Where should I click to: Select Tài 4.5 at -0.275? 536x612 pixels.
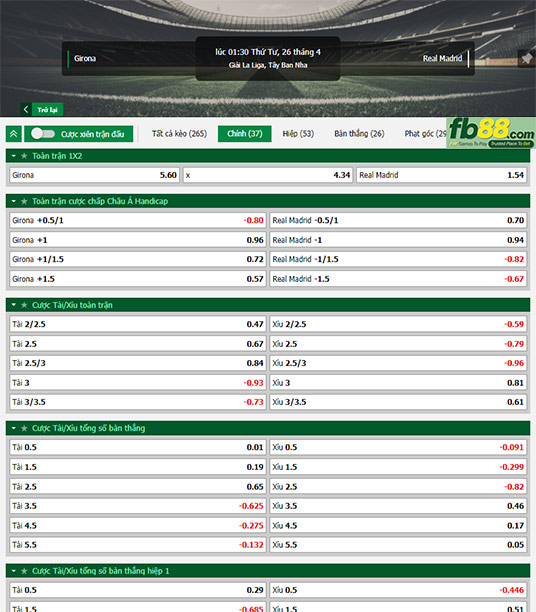138,526
